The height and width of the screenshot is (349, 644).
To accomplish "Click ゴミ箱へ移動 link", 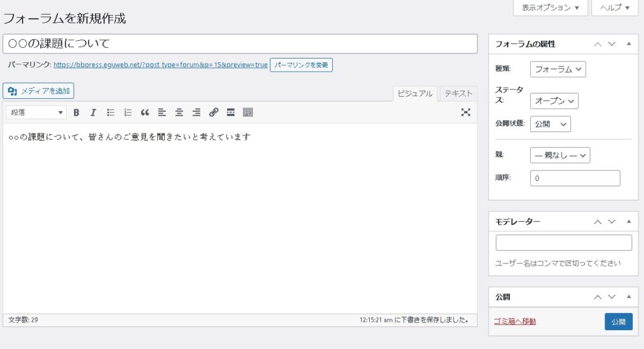I will [x=515, y=321].
